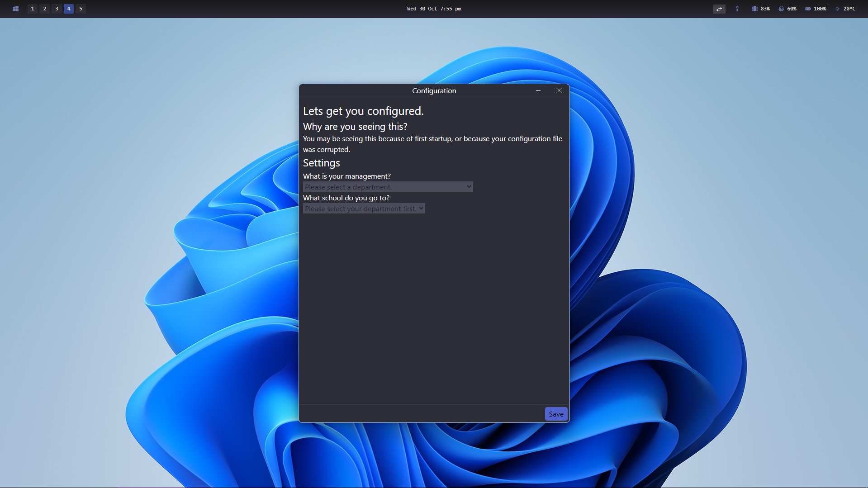The width and height of the screenshot is (868, 488).
Task: Click the CPU icon showing 60%
Action: point(781,9)
